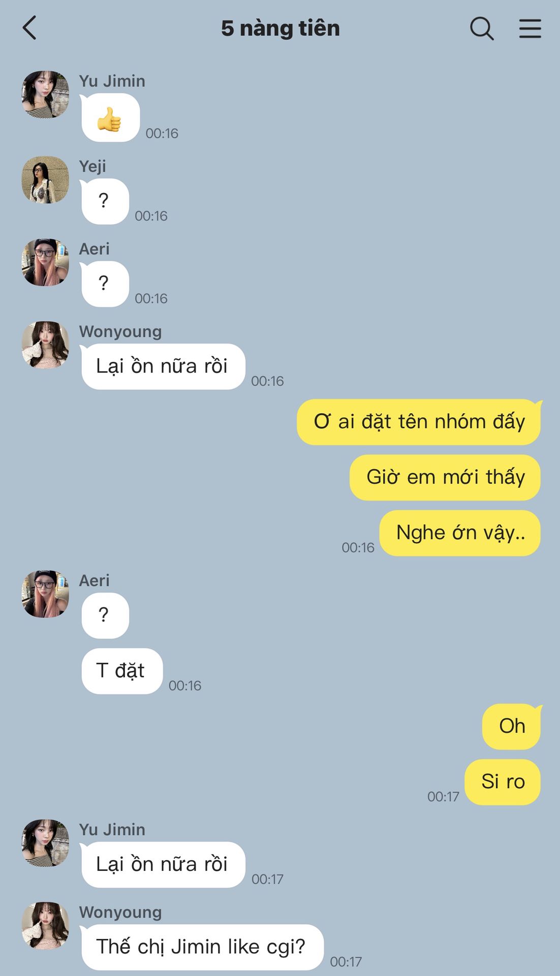Tap the thumbs up emoji message

click(x=110, y=118)
